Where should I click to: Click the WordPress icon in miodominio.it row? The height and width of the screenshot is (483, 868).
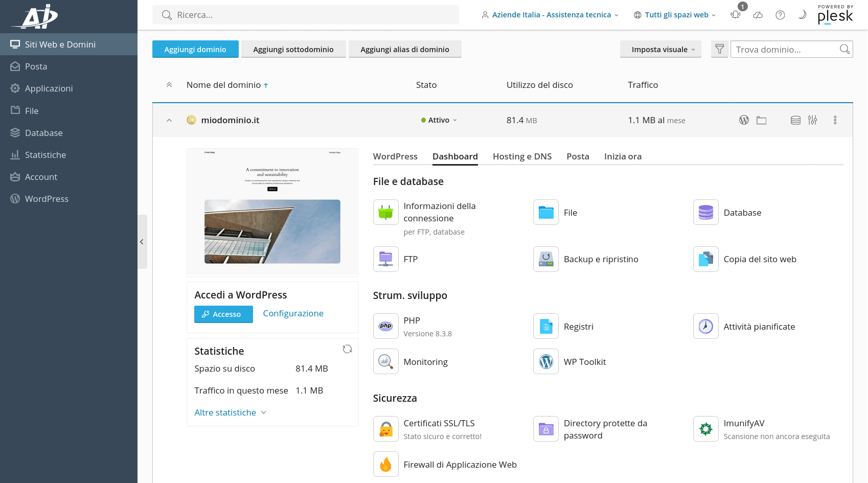744,120
